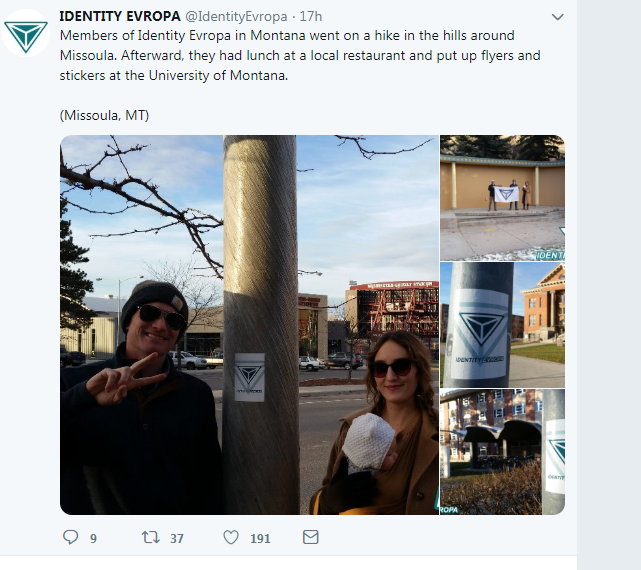Image resolution: width=641 pixels, height=570 pixels.
Task: Click the gray sidebar area beside the tweet
Action: click(x=609, y=285)
